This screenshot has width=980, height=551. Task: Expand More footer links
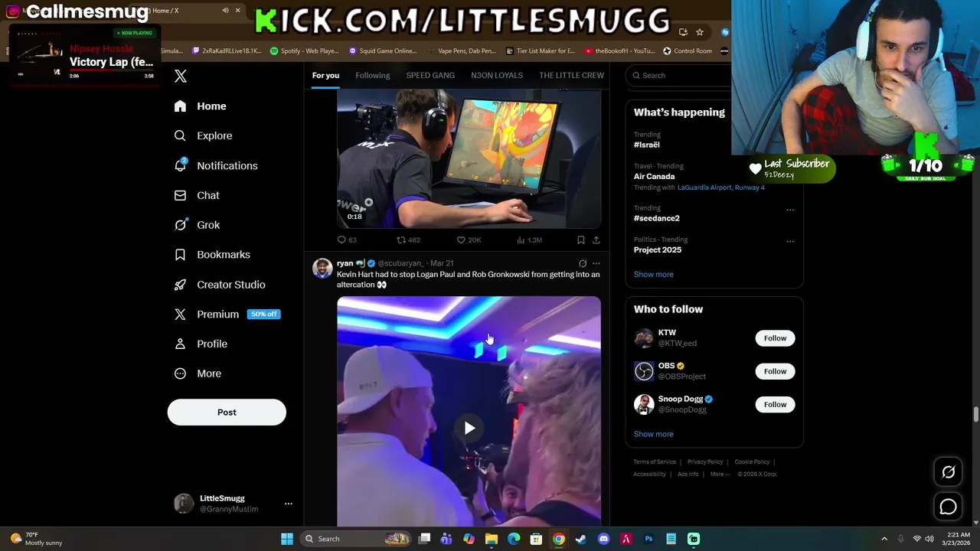tap(720, 474)
